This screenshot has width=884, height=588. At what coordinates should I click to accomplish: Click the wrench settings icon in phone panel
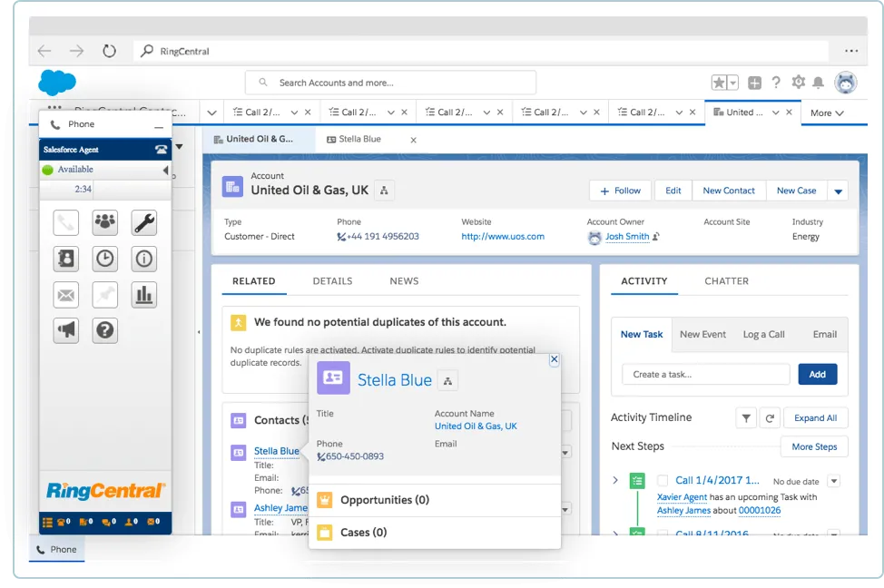[144, 222]
